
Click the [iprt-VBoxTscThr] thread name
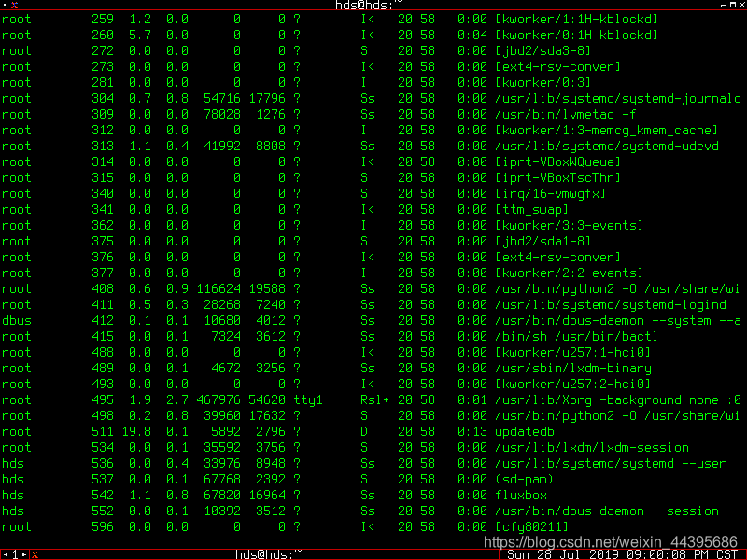(557, 177)
